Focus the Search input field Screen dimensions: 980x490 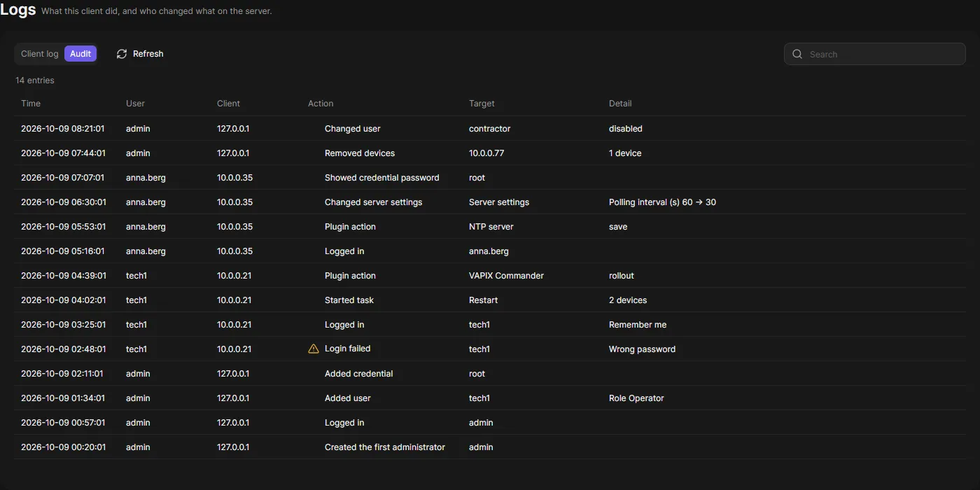(x=875, y=54)
